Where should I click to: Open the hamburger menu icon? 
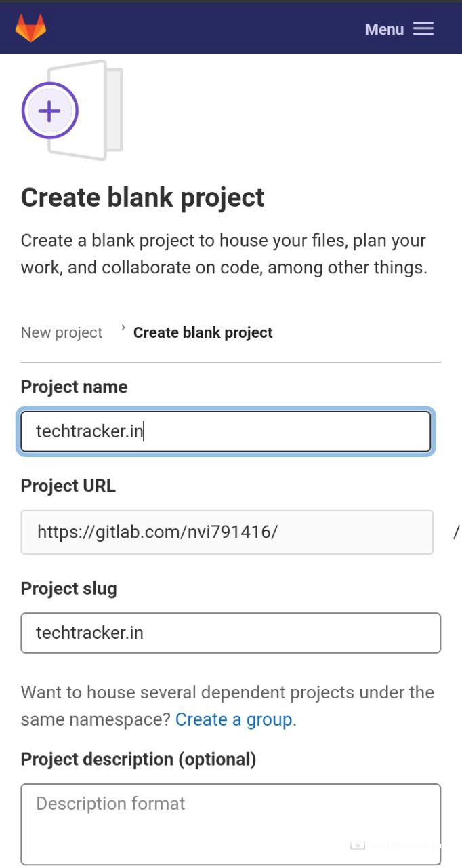coord(423,28)
